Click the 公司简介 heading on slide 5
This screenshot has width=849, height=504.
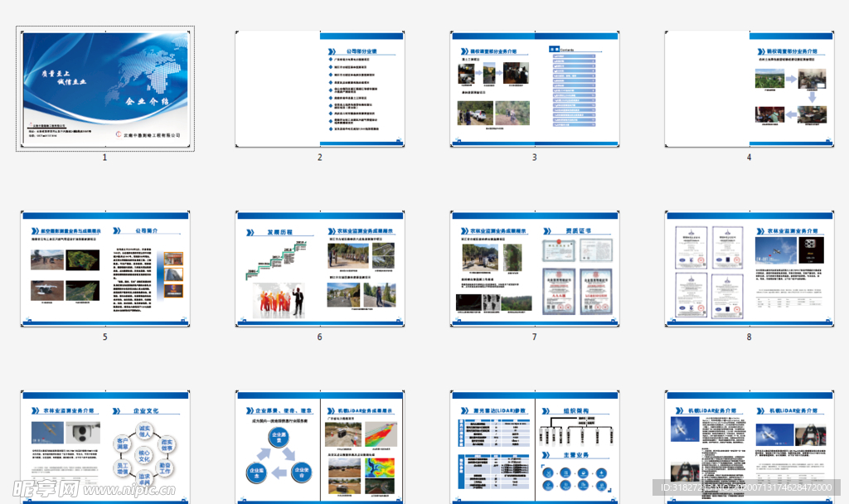[147, 231]
